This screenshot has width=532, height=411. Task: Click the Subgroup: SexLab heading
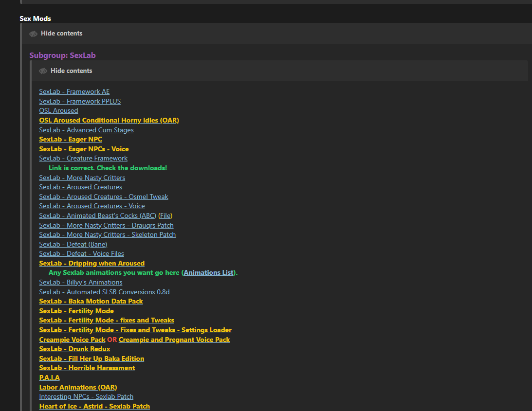coord(62,55)
